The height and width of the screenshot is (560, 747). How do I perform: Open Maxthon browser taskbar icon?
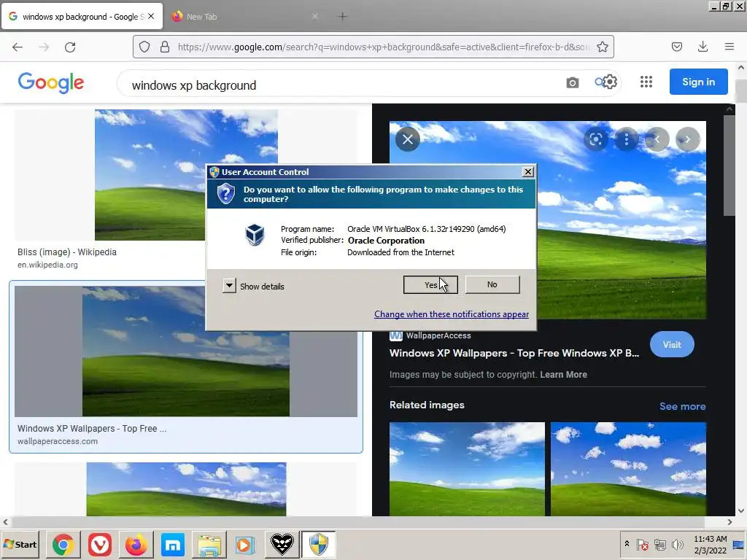[172, 544]
